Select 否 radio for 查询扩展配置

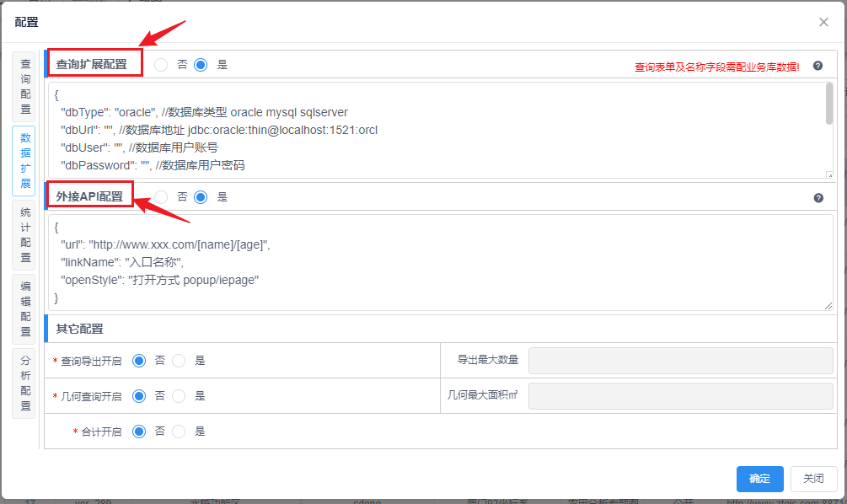161,65
